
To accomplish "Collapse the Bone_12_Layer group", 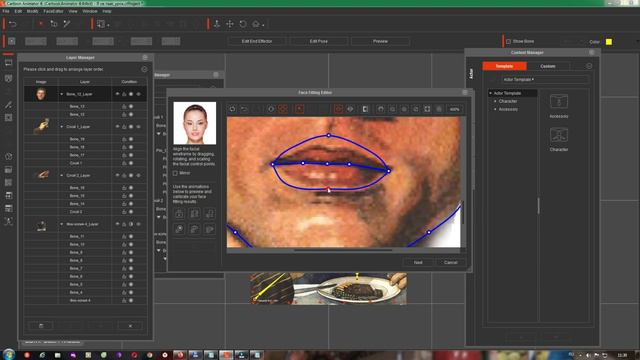I will point(62,94).
